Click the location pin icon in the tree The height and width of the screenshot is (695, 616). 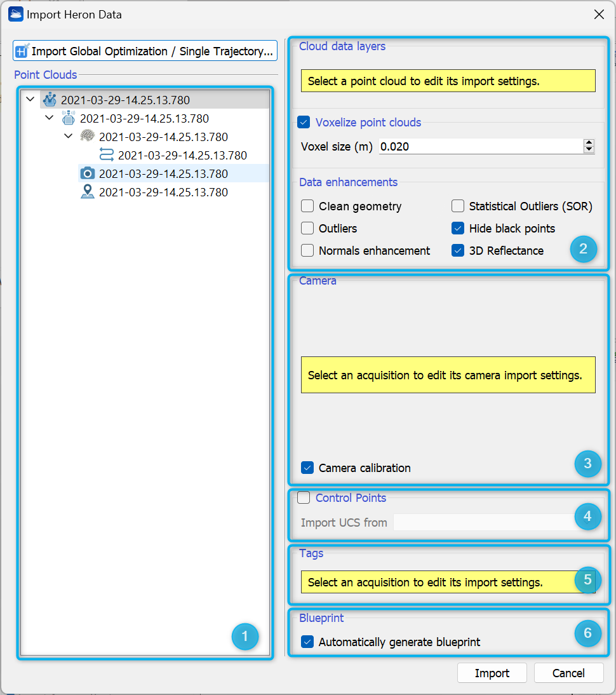point(87,192)
